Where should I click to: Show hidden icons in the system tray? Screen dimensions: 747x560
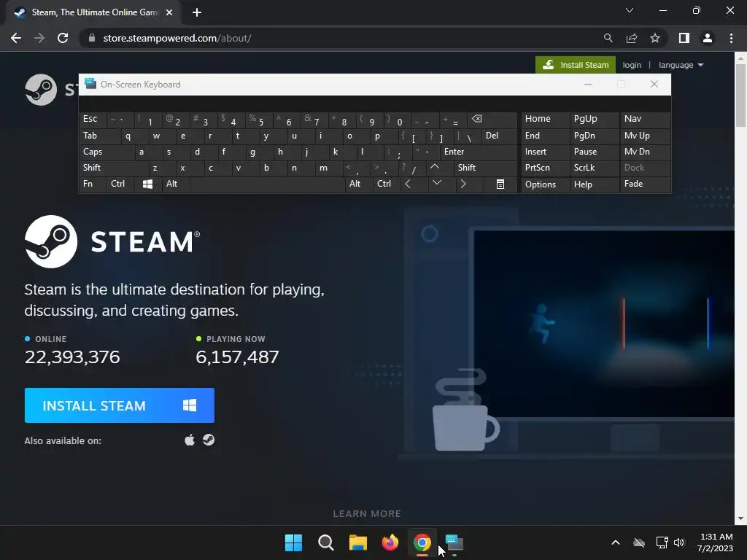coord(616,542)
